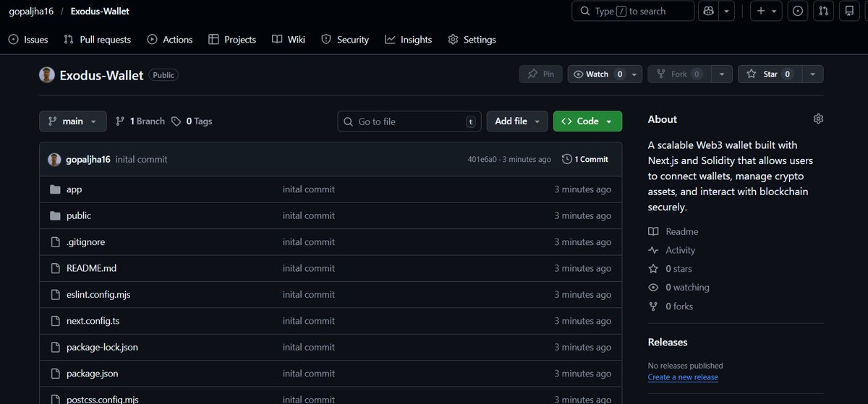This screenshot has height=404, width=868.
Task: View the 0 forks link
Action: click(671, 306)
